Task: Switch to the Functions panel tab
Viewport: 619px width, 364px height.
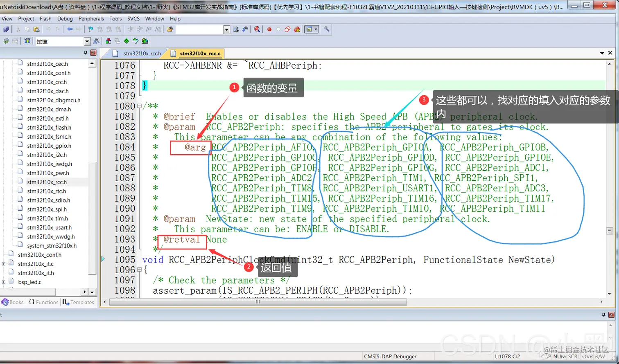Action: 44,302
